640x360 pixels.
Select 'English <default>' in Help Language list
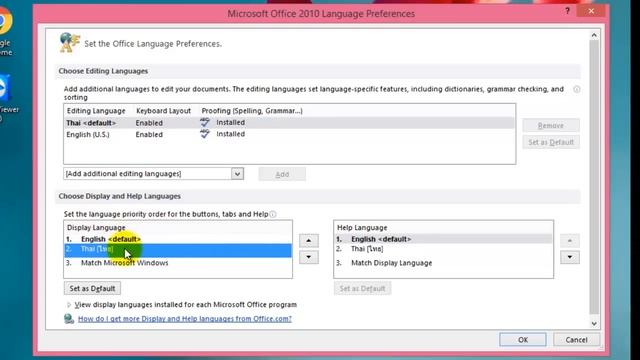click(x=443, y=239)
